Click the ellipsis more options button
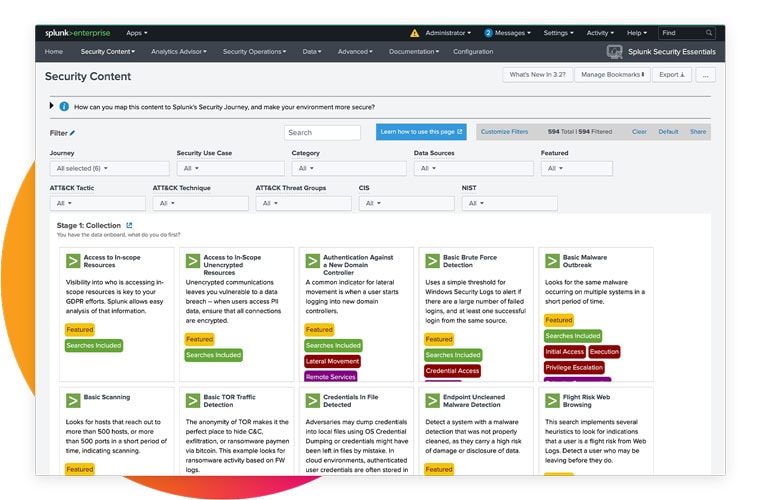The width and height of the screenshot is (760, 500). tap(705, 75)
